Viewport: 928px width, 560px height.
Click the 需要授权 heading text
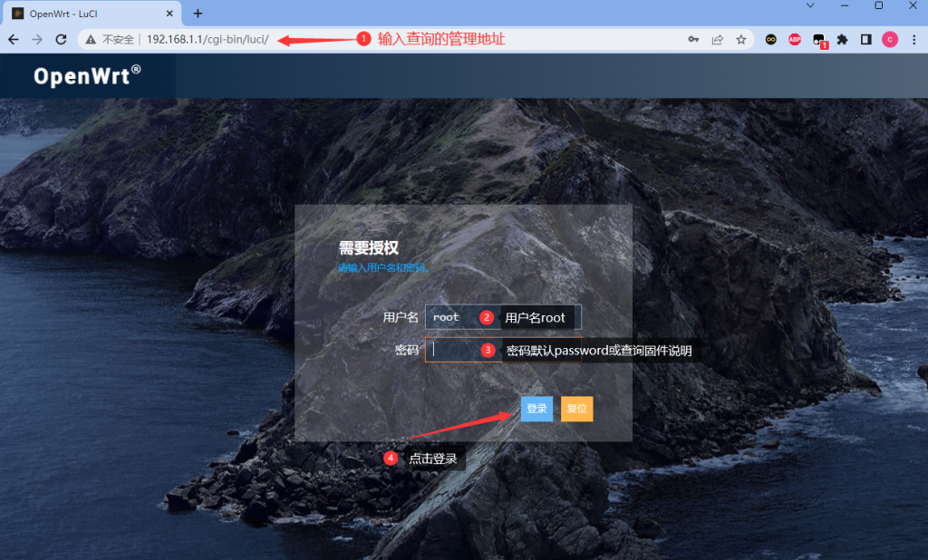click(368, 247)
